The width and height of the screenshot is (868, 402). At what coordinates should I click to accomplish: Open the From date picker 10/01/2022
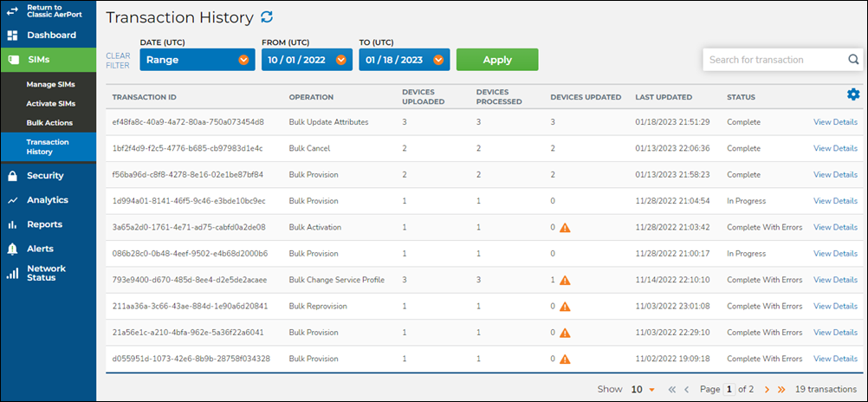click(307, 60)
